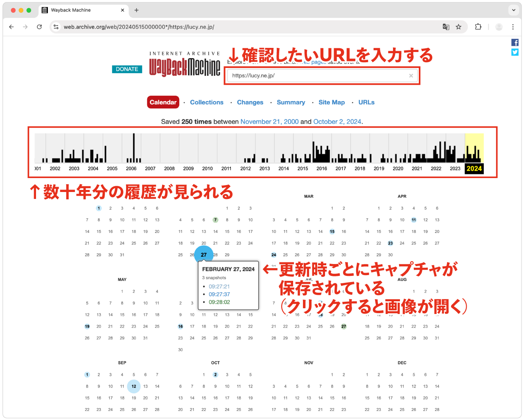Share on Facebook icon
Viewport: 524px width, 420px height.
(x=515, y=43)
